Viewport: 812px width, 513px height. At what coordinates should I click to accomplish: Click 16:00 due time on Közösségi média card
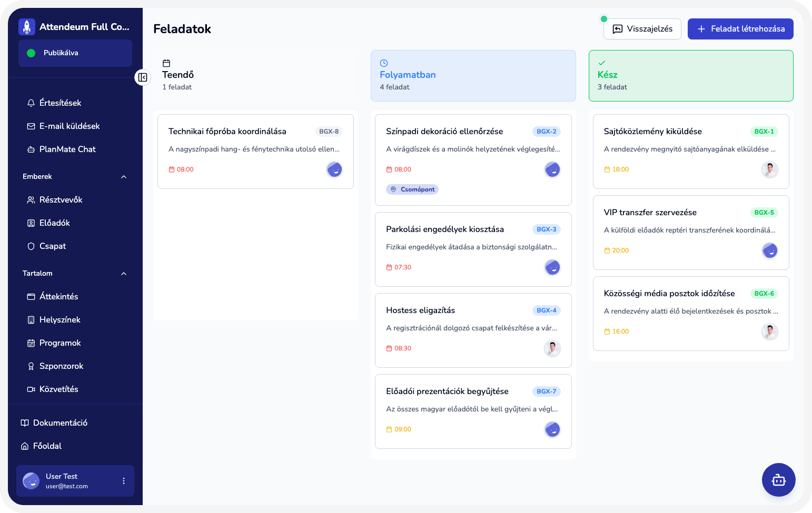tap(617, 331)
